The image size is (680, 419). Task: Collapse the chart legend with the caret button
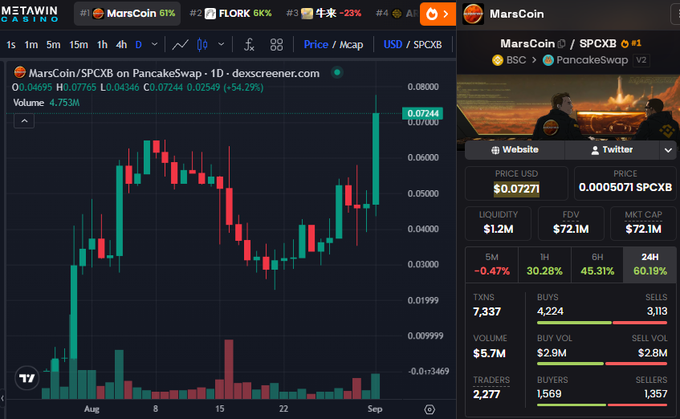point(24,121)
